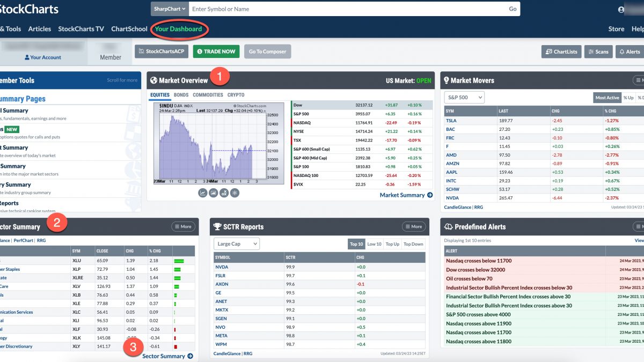Click the Member label under account
The height and width of the screenshot is (362, 644).
[x=111, y=57]
